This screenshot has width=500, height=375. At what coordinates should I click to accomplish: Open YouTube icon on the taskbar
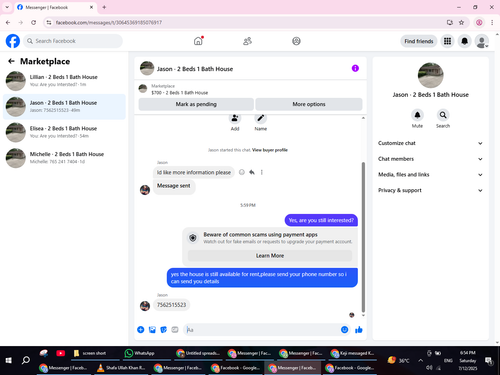click(60, 353)
